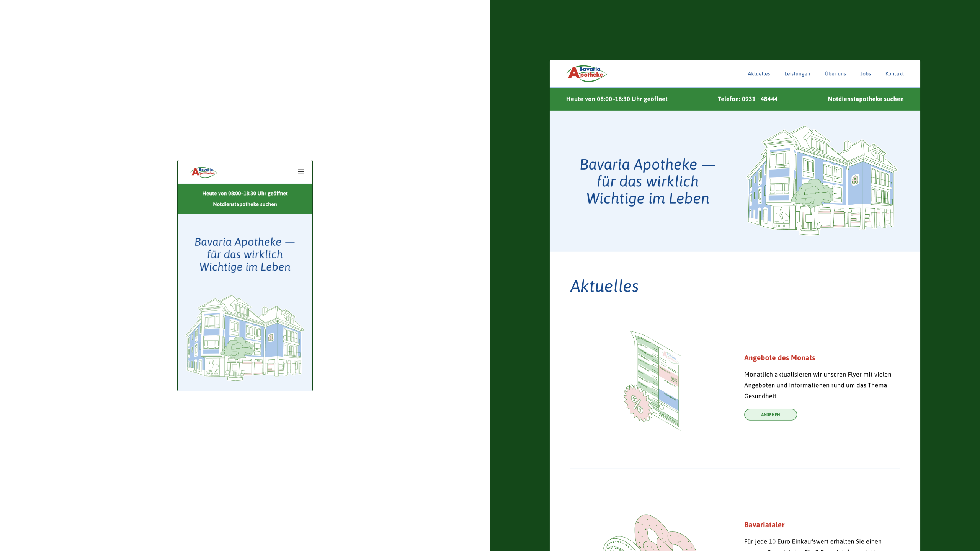Image resolution: width=980 pixels, height=551 pixels.
Task: Click 'Notdienstapotheke suchen' in mobile preview
Action: (245, 204)
